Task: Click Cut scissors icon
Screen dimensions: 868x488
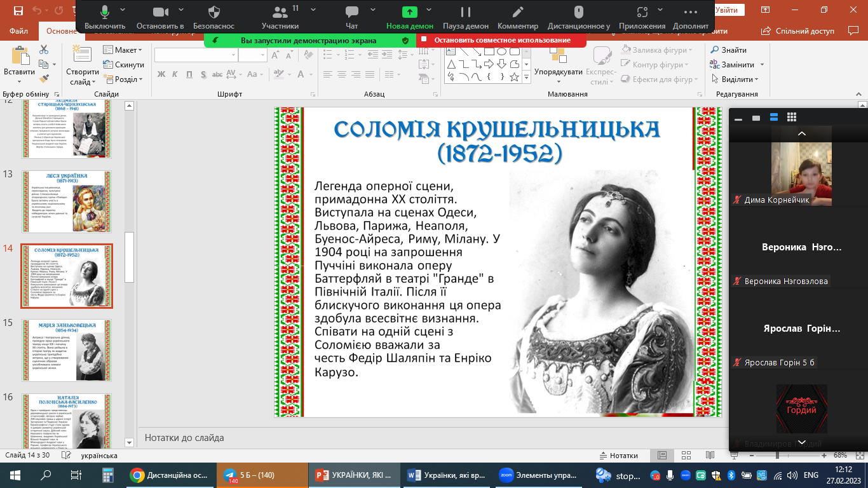Action: [44, 50]
